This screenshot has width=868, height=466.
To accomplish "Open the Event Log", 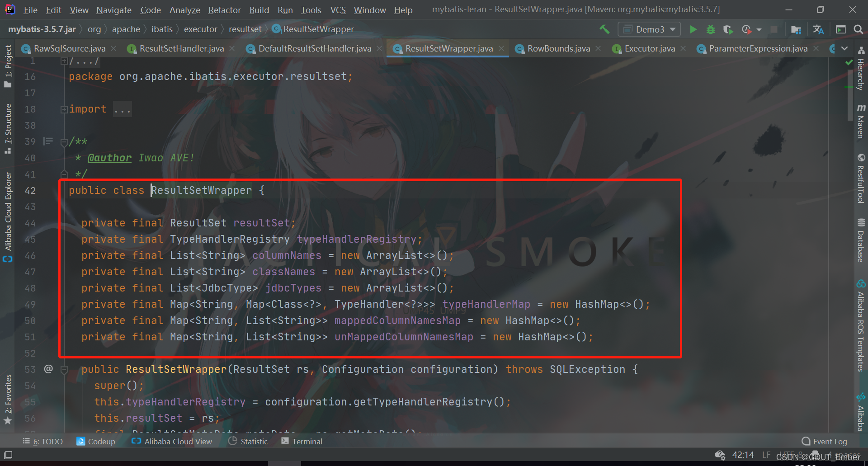I will pyautogui.click(x=824, y=442).
